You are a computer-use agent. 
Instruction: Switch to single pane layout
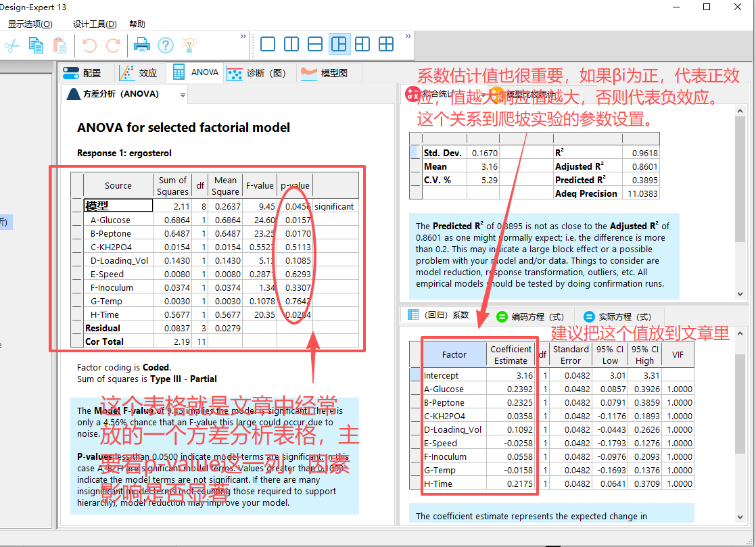[x=268, y=45]
